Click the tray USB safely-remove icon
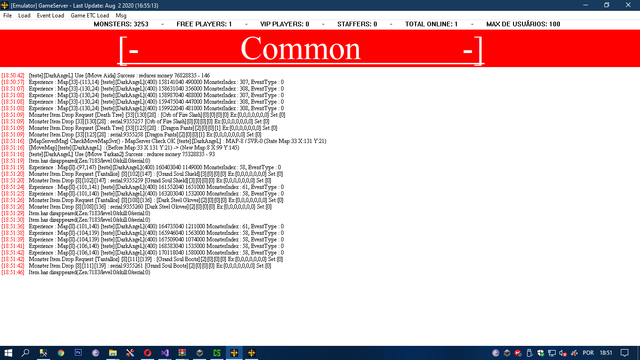 click(x=529, y=353)
